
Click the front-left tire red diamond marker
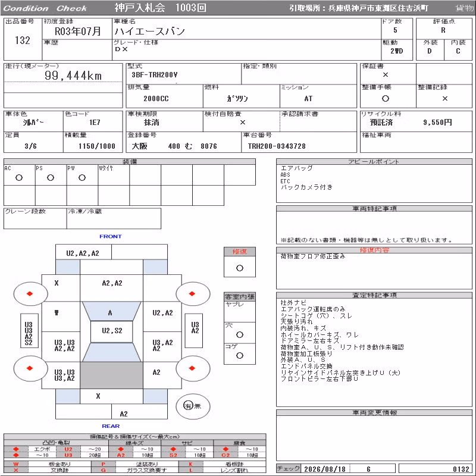(30, 293)
